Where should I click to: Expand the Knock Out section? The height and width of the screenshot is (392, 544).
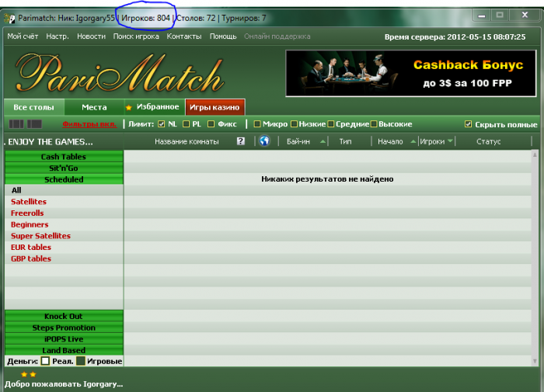(x=64, y=316)
